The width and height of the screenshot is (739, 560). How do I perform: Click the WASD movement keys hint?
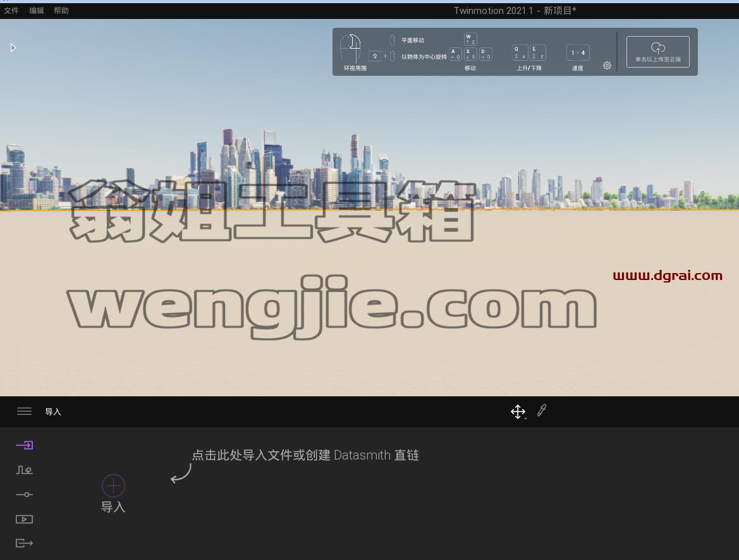pyautogui.click(x=470, y=47)
